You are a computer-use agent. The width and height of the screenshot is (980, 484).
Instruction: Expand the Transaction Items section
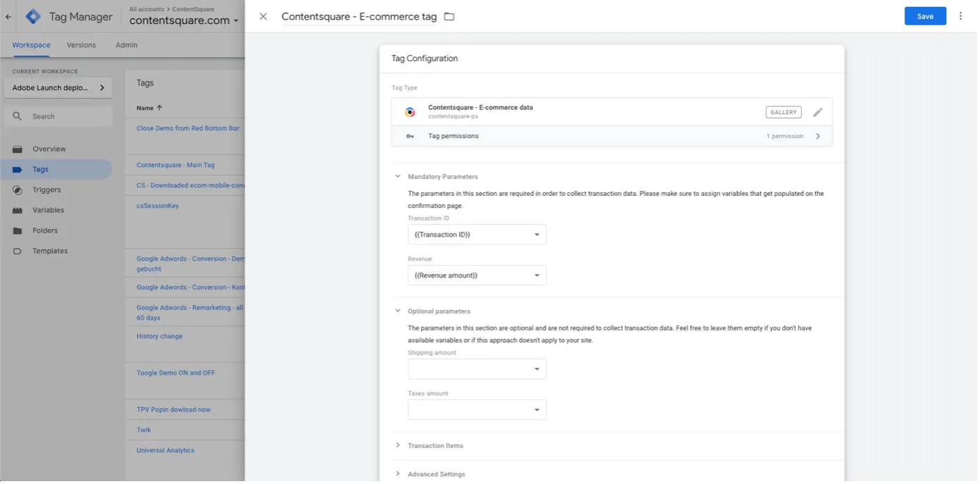click(x=435, y=446)
